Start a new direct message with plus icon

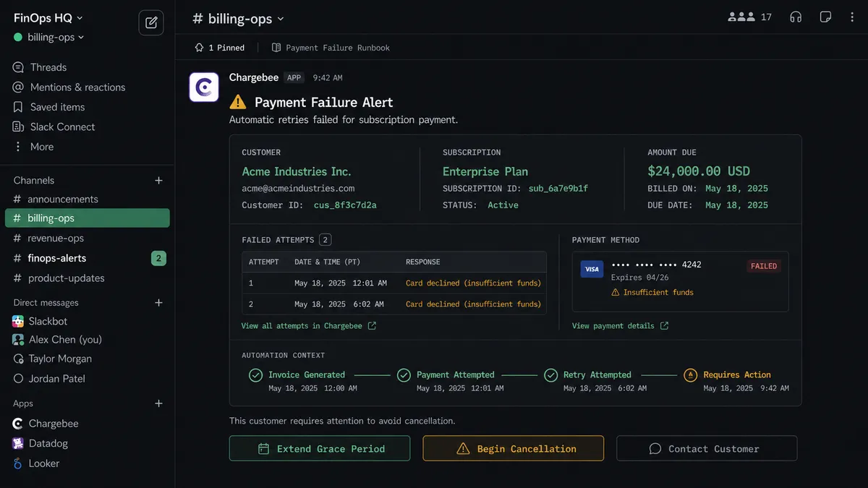point(159,302)
